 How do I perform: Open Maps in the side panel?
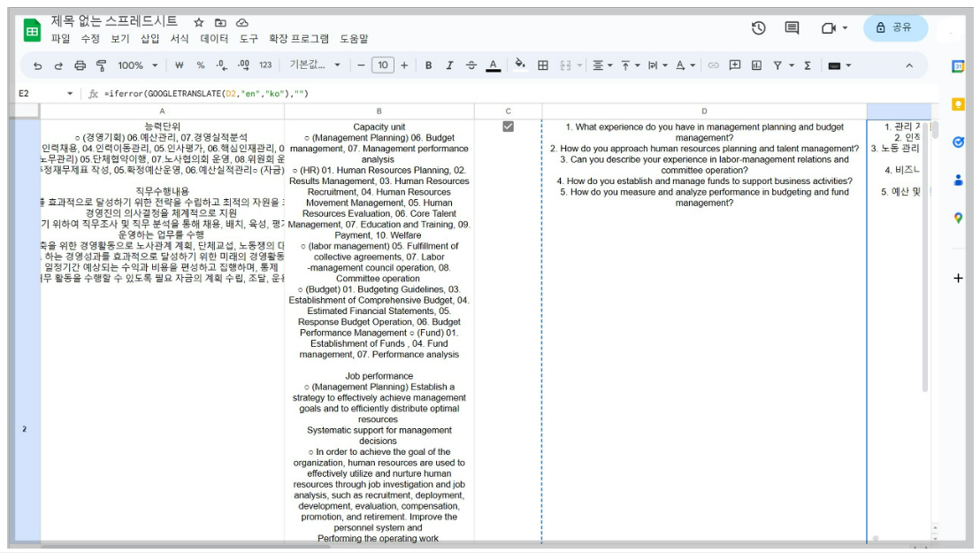[x=958, y=219]
